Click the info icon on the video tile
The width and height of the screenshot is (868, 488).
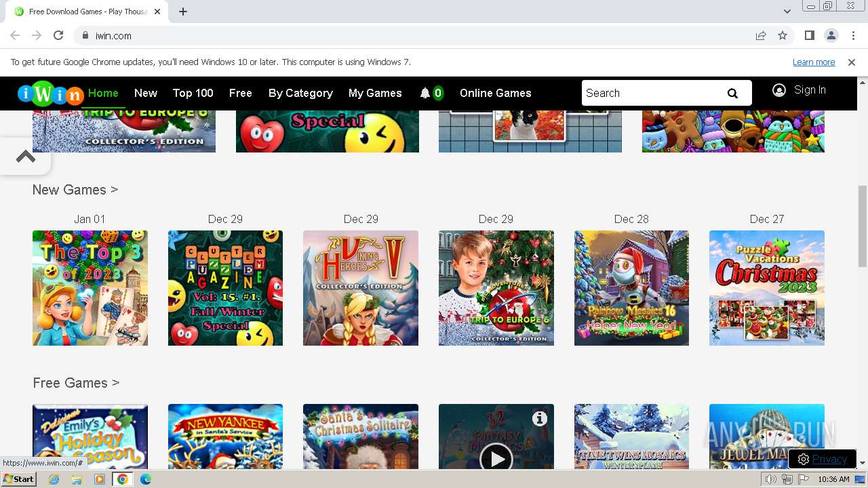540,419
